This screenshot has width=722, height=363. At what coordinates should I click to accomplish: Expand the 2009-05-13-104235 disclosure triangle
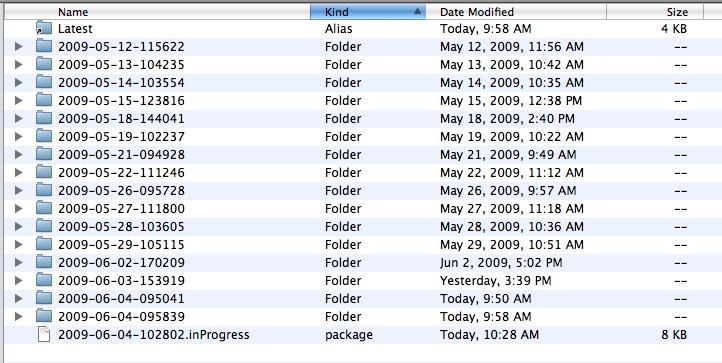tap(18, 64)
